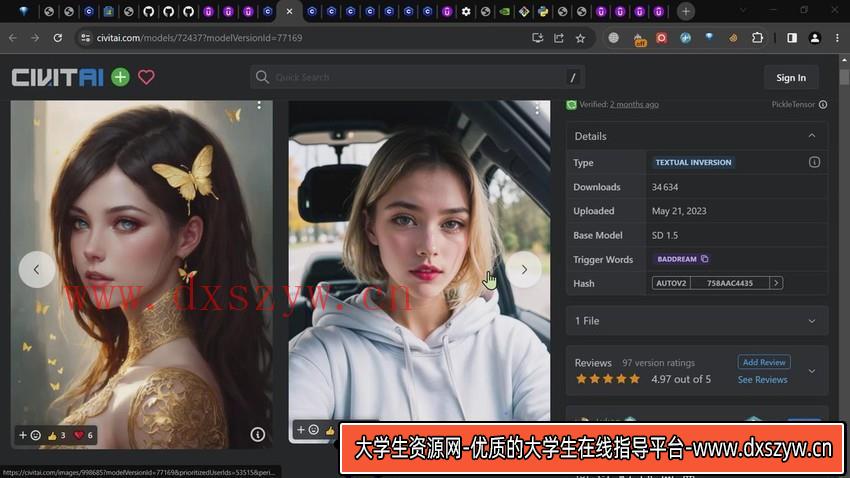The image size is (850, 478).
Task: Reload the page with the refresh icon
Action: tap(57, 38)
